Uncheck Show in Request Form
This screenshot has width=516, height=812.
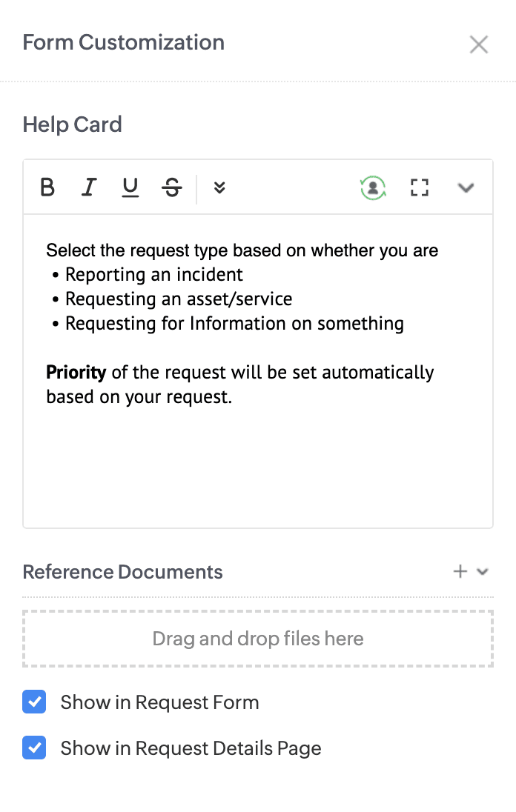[x=34, y=702]
